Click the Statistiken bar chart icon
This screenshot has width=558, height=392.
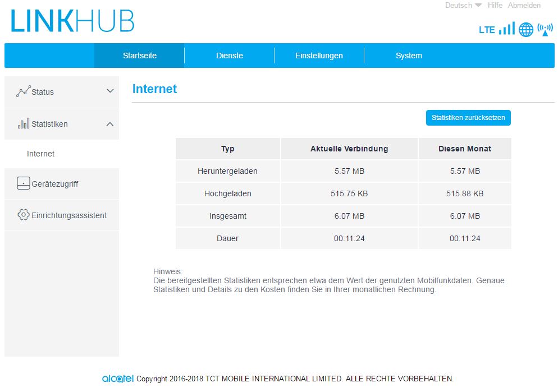23,124
